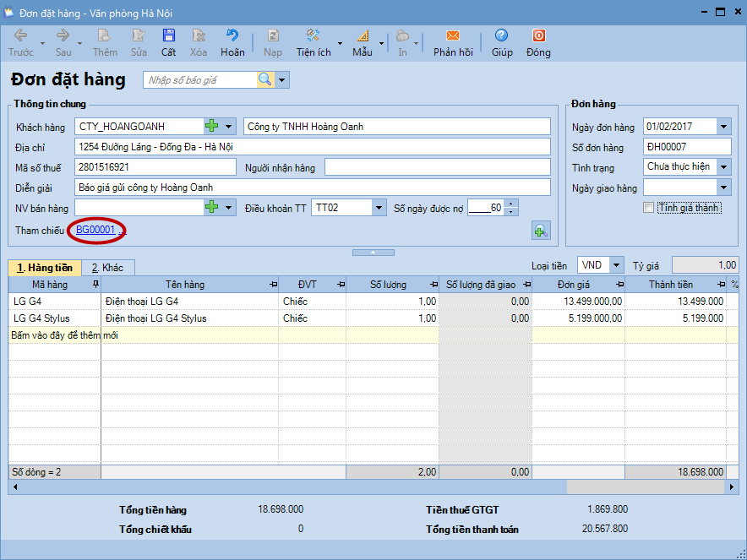Image resolution: width=747 pixels, height=560 pixels.
Task: Add new salesperson with green plus
Action: 211,208
